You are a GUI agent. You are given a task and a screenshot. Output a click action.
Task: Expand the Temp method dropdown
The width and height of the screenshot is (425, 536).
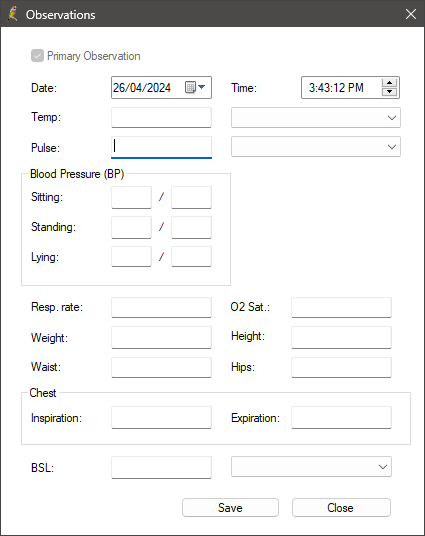point(316,118)
